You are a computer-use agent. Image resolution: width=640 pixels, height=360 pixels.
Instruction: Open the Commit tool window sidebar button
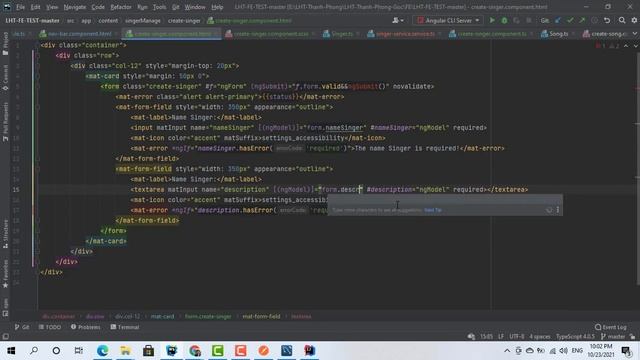5,78
